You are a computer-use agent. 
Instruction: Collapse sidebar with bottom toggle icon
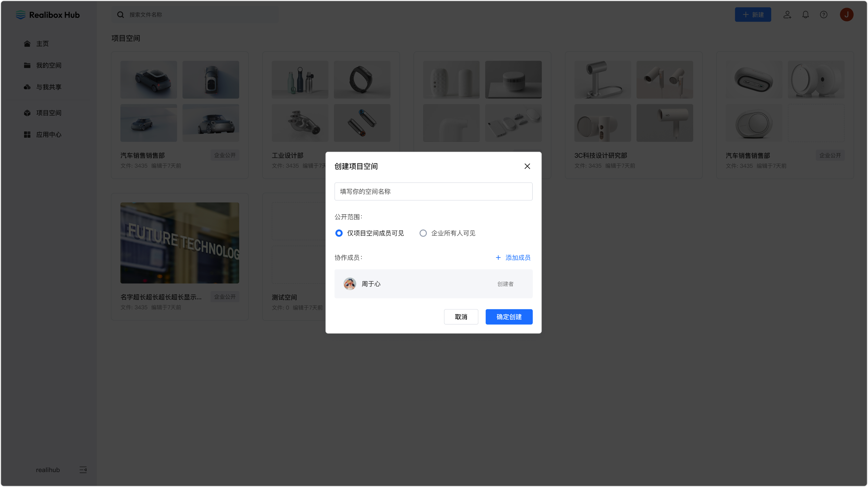83,470
